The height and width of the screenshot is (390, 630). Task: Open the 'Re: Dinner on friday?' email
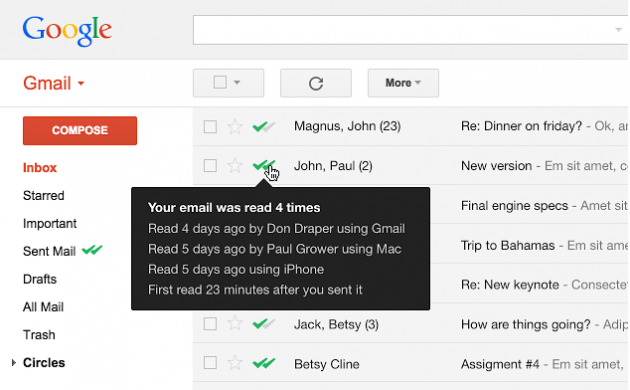coord(521,126)
